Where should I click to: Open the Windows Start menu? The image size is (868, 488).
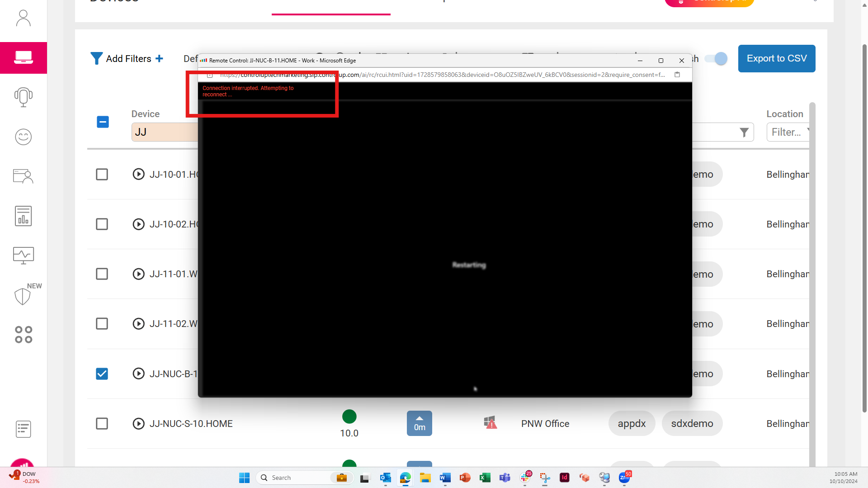click(244, 478)
